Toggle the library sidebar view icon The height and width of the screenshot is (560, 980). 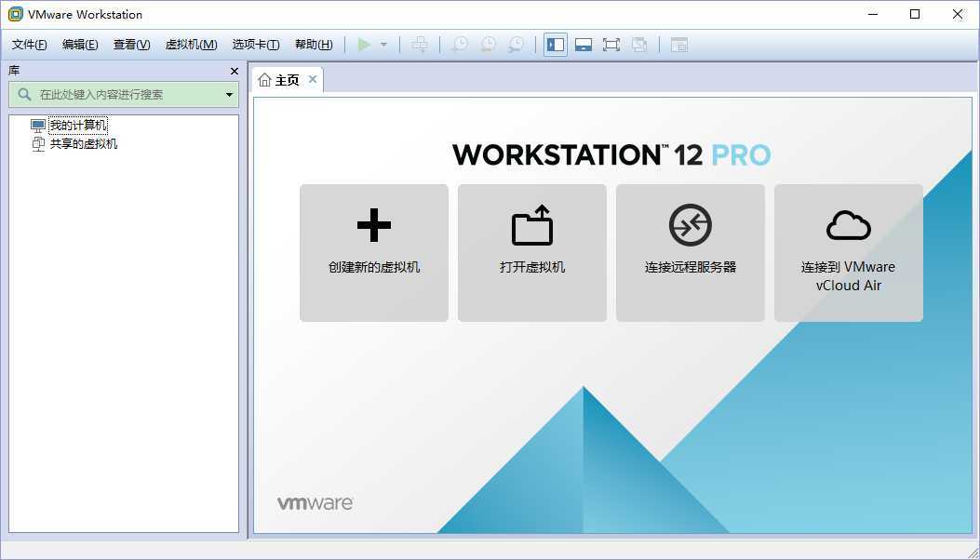pos(556,45)
